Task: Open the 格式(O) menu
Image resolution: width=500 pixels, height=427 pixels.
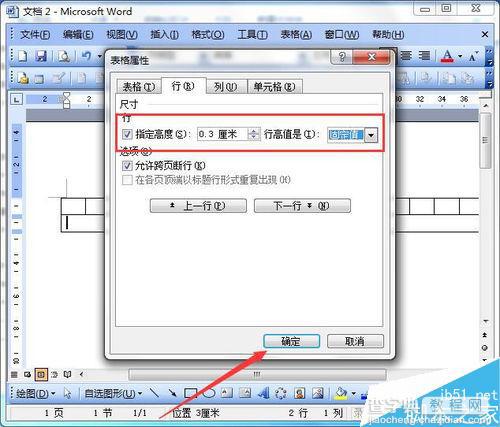Action: click(208, 34)
